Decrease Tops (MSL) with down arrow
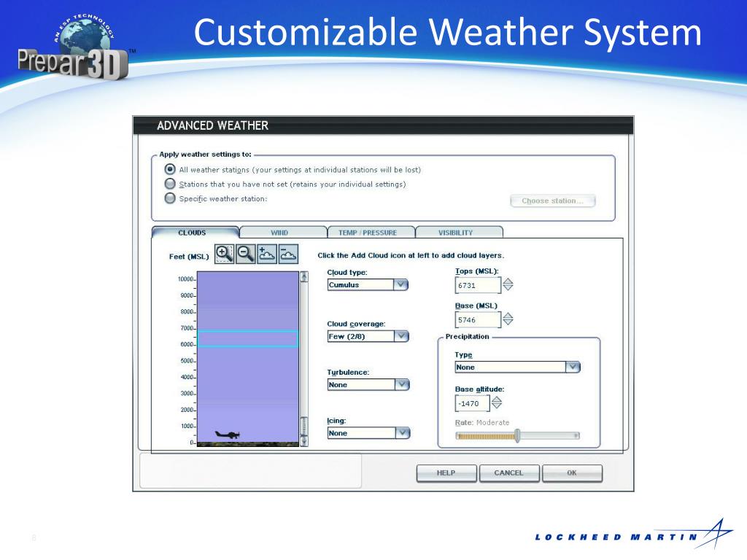 tap(508, 287)
